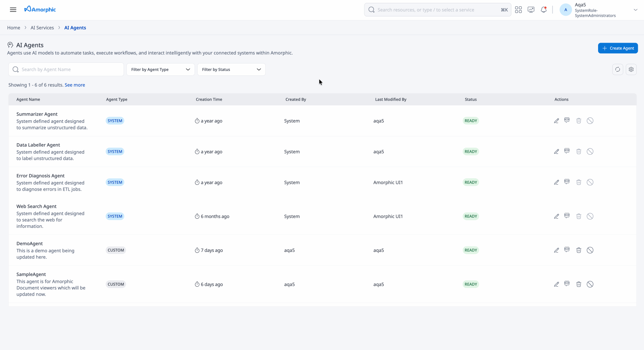Chat with the Error Diagnosis Agent
Image resolution: width=644 pixels, height=350 pixels.
tap(567, 182)
